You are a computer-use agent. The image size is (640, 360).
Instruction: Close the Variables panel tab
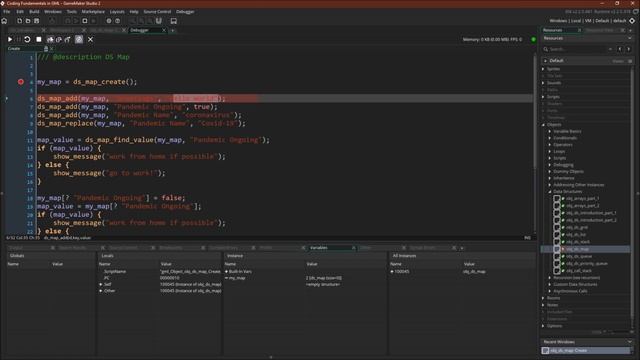353,248
